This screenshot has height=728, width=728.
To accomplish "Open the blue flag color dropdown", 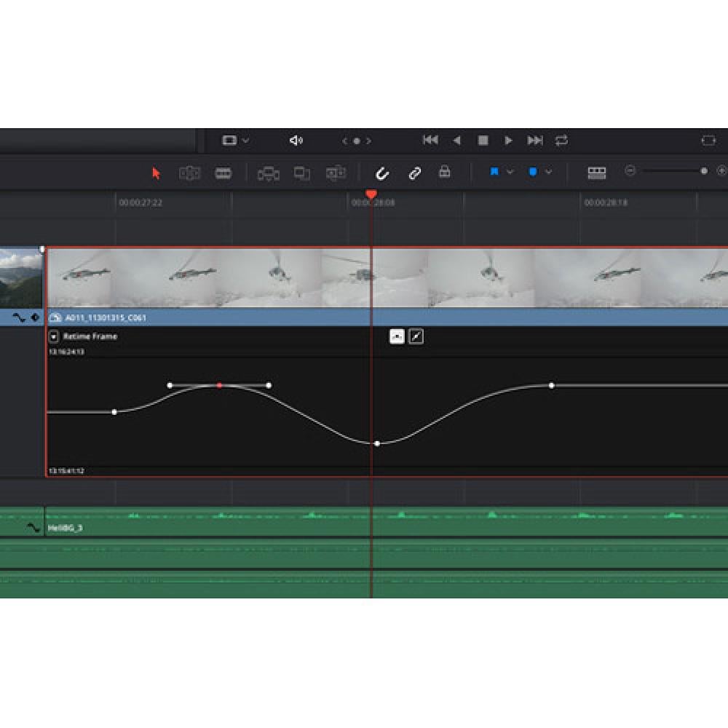I will click(510, 173).
